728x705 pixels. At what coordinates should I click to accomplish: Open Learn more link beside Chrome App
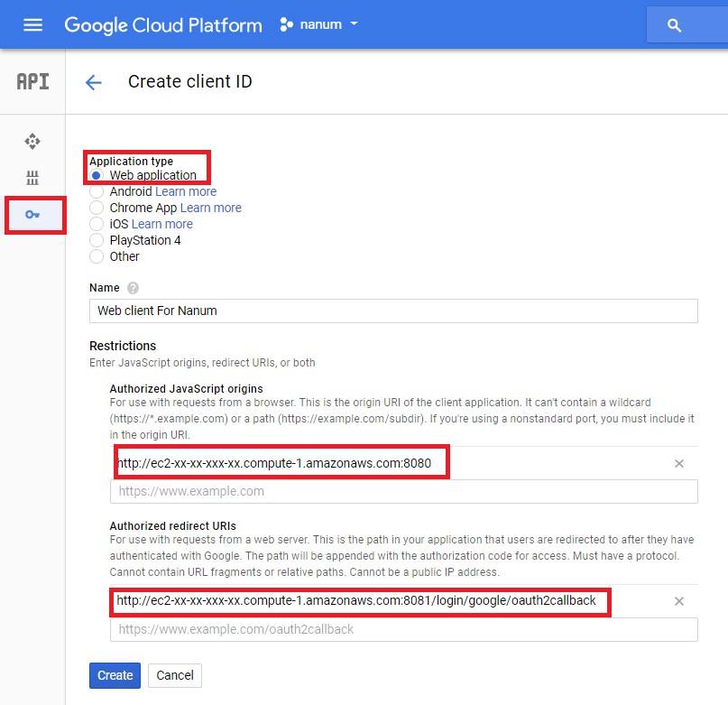tap(211, 208)
